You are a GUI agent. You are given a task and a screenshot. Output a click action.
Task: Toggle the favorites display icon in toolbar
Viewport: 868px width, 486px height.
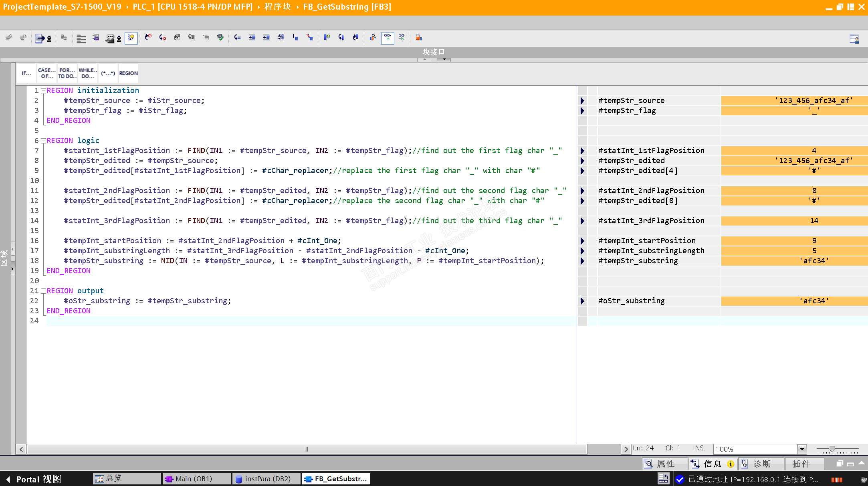pyautogui.click(x=131, y=38)
